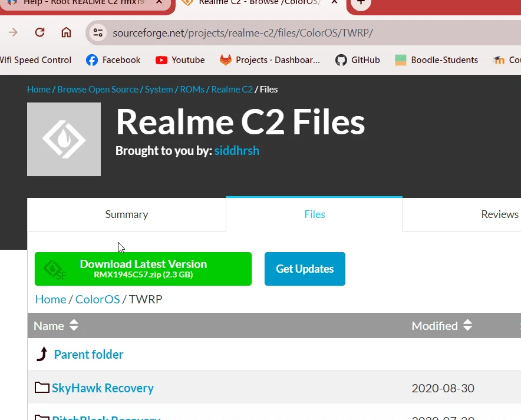This screenshot has width=521, height=420.
Task: Close the Help Root REALME C2 tab
Action: 159,2
